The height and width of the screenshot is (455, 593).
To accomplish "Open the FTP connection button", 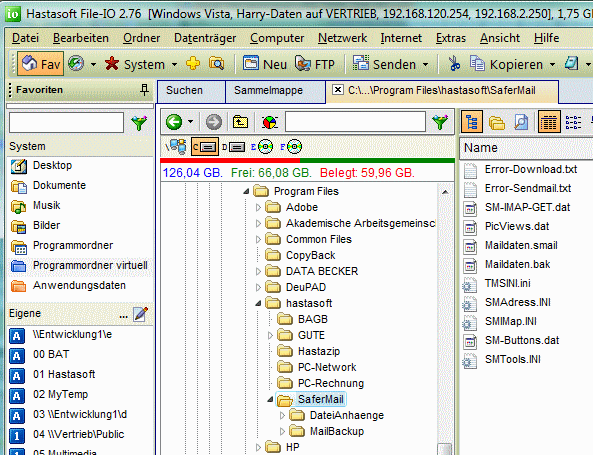I will point(315,64).
